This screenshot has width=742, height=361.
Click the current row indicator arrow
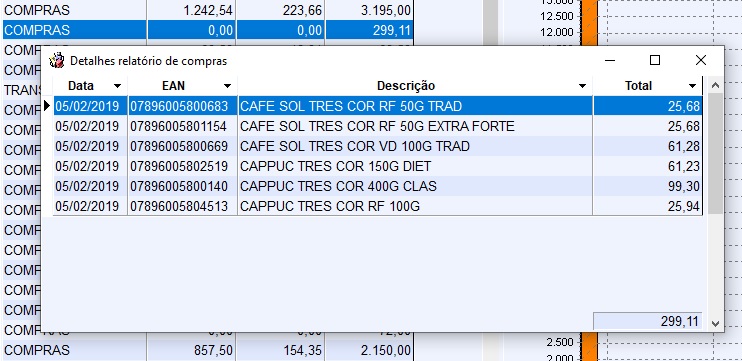(x=47, y=106)
